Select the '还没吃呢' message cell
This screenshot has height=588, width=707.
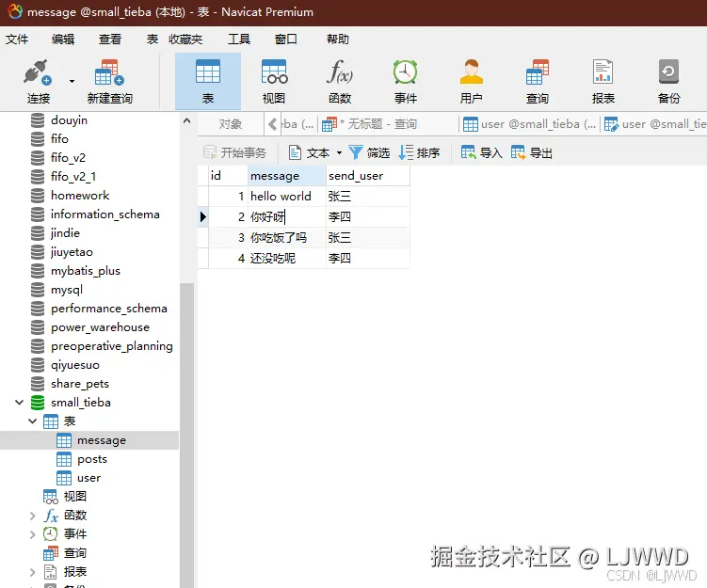[x=287, y=259]
